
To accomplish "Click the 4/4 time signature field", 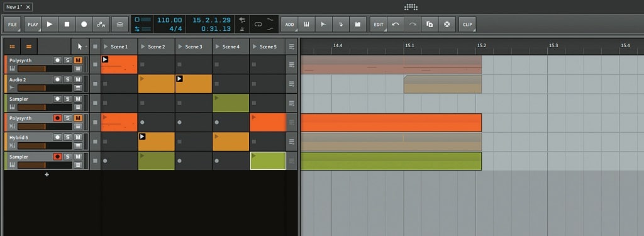I will pos(176,29).
